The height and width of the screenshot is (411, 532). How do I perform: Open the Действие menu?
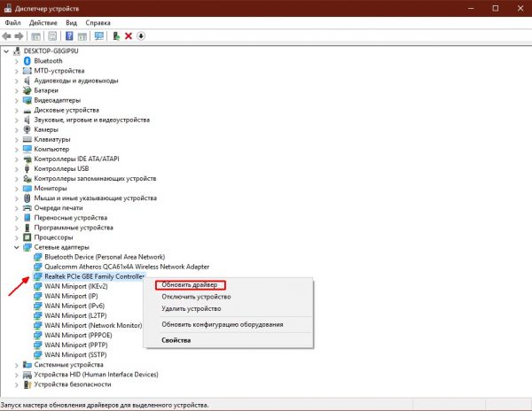pyautogui.click(x=43, y=23)
